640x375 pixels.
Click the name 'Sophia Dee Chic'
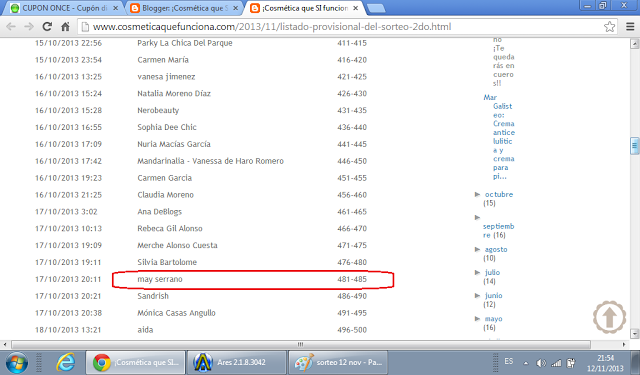(167, 127)
